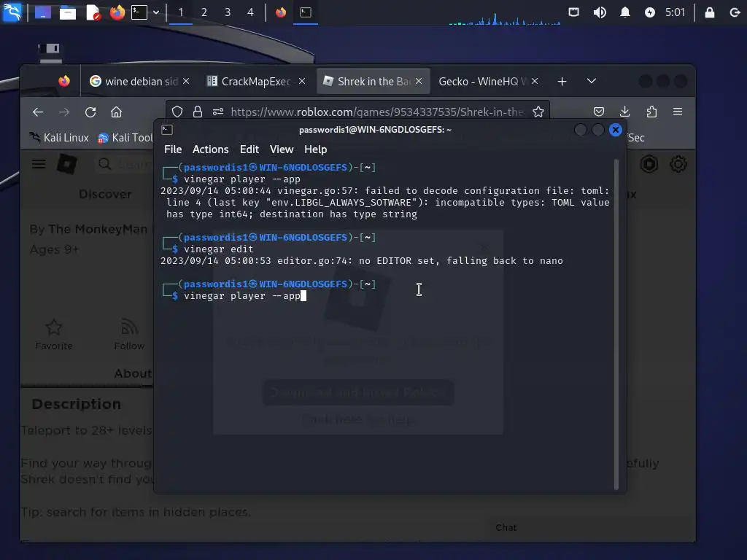Go to Firefox home page

pyautogui.click(x=116, y=112)
